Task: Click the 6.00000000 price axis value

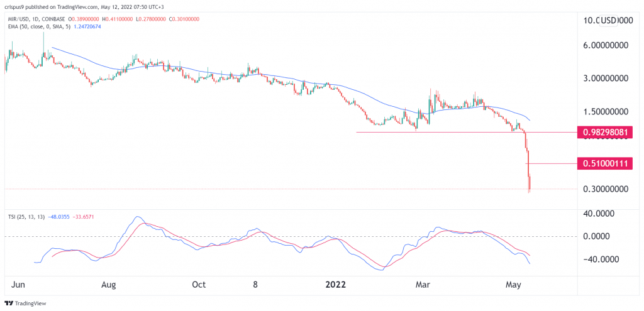Action: point(604,45)
